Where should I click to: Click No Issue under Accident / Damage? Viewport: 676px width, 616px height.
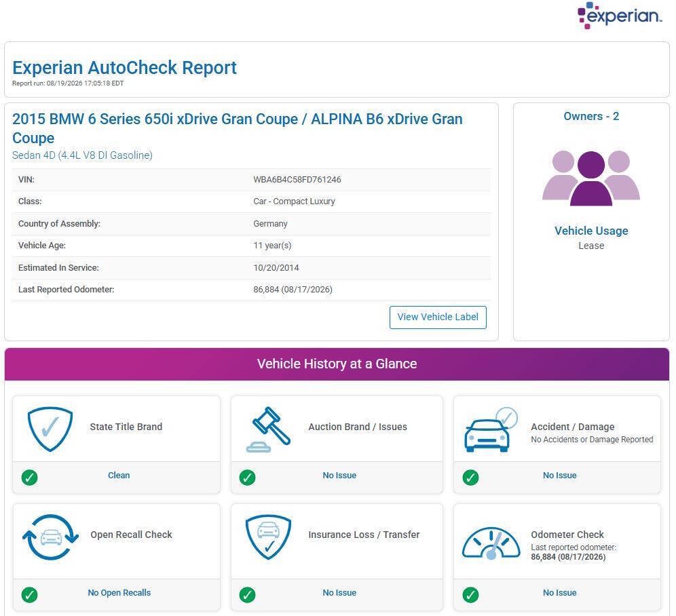pos(559,476)
